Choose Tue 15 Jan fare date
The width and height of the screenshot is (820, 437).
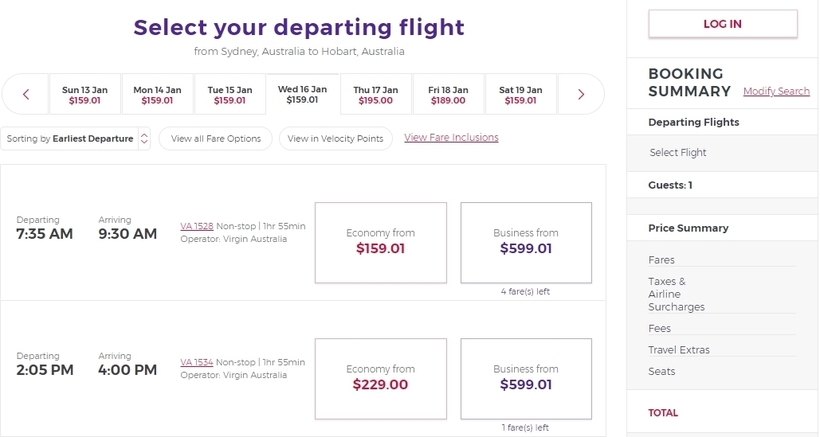230,94
